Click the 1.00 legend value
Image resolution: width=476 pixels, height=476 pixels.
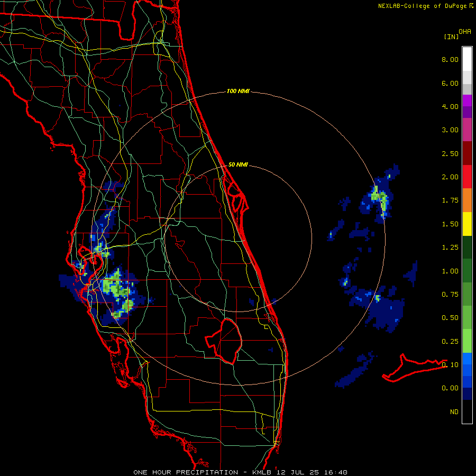[450, 271]
